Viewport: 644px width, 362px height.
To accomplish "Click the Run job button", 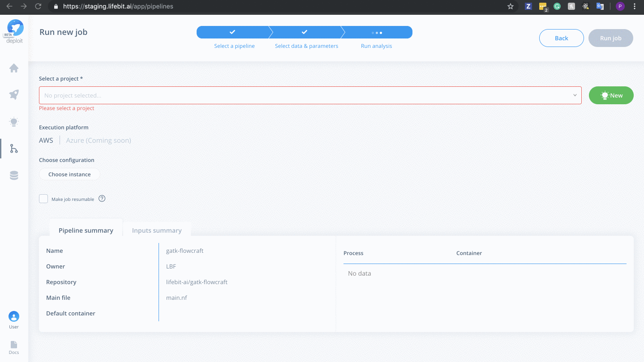I will (x=611, y=38).
